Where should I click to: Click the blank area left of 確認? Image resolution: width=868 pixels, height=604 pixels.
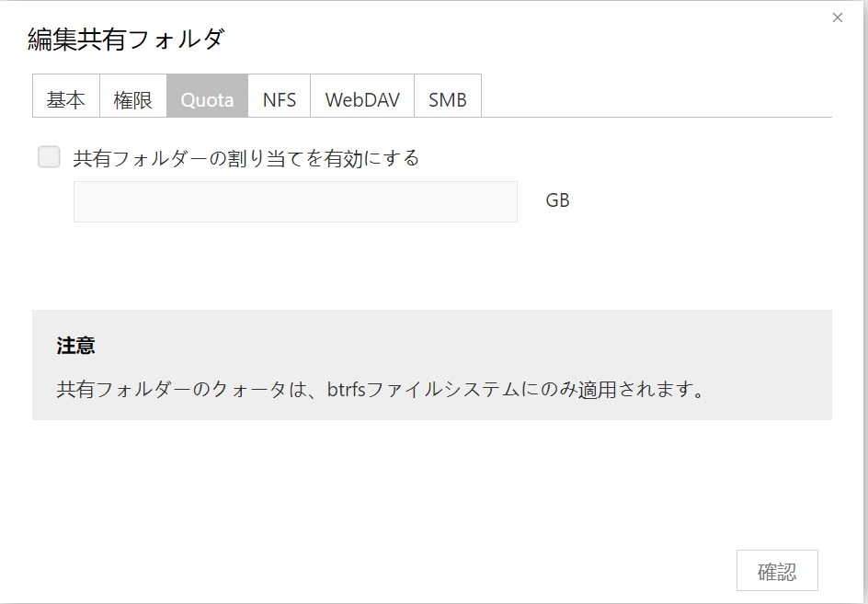coord(460,570)
